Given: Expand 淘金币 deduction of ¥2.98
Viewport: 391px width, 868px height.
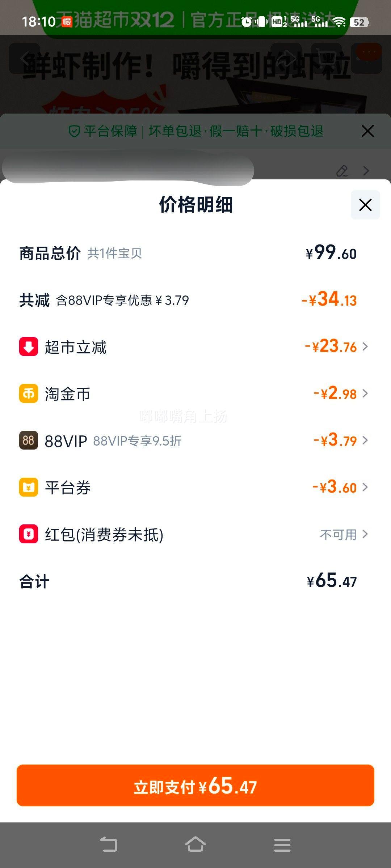Looking at the screenshot, I should [340, 393].
